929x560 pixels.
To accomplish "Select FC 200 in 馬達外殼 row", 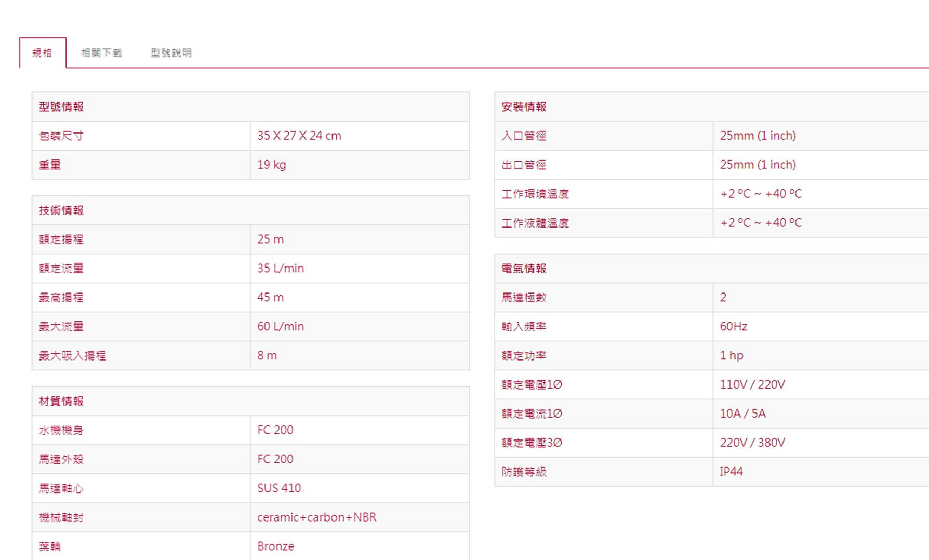I will [275, 459].
